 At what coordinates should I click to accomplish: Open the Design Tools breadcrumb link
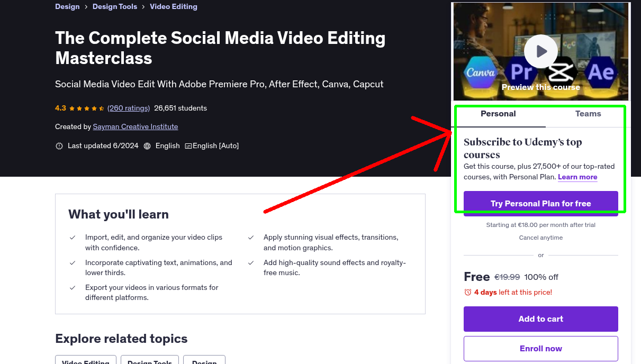click(115, 6)
